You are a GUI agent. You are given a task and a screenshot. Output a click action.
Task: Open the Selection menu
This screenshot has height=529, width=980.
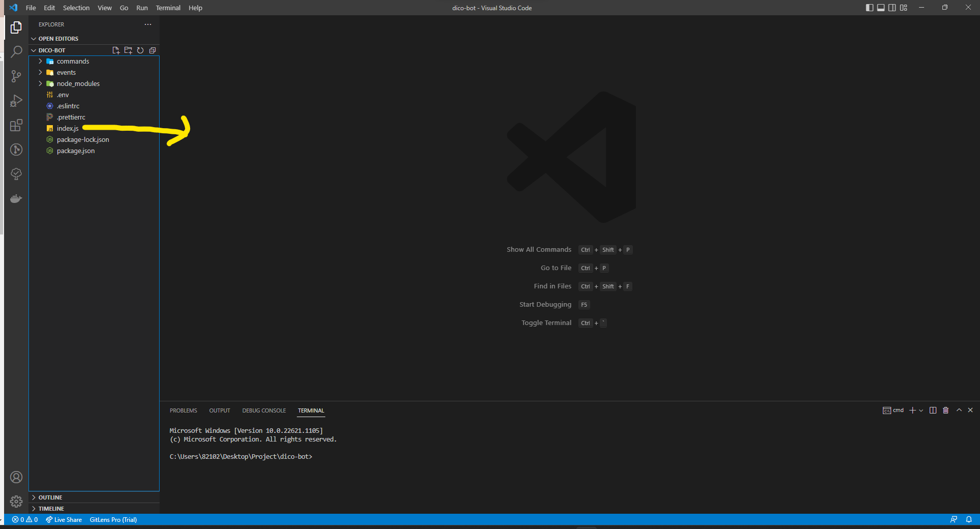76,8
